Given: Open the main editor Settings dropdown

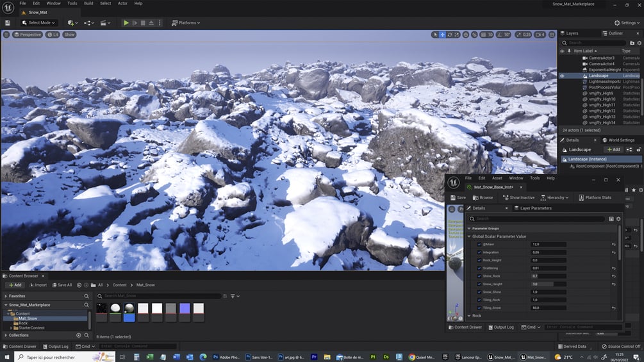Looking at the screenshot, I should click(627, 23).
